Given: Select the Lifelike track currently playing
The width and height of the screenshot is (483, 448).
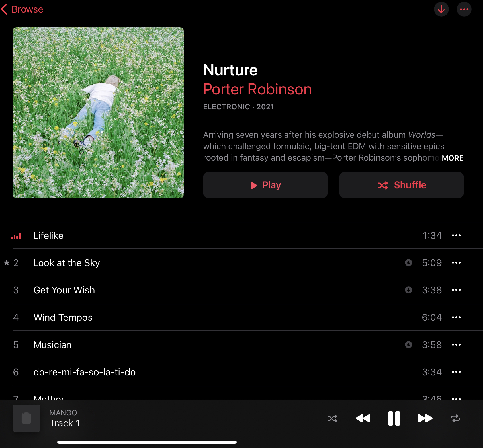Looking at the screenshot, I should (x=48, y=235).
